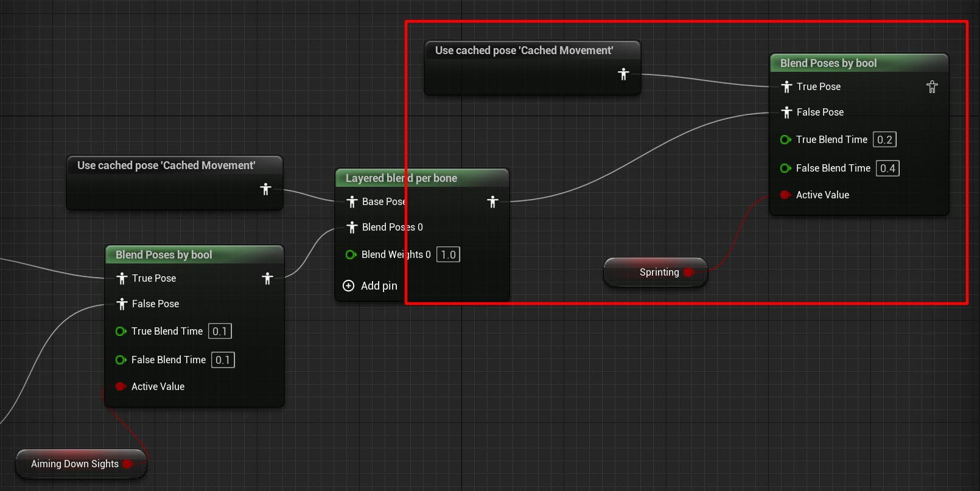Select title of cached pose node feeding Layered blend
This screenshot has height=491, width=980.
[166, 165]
